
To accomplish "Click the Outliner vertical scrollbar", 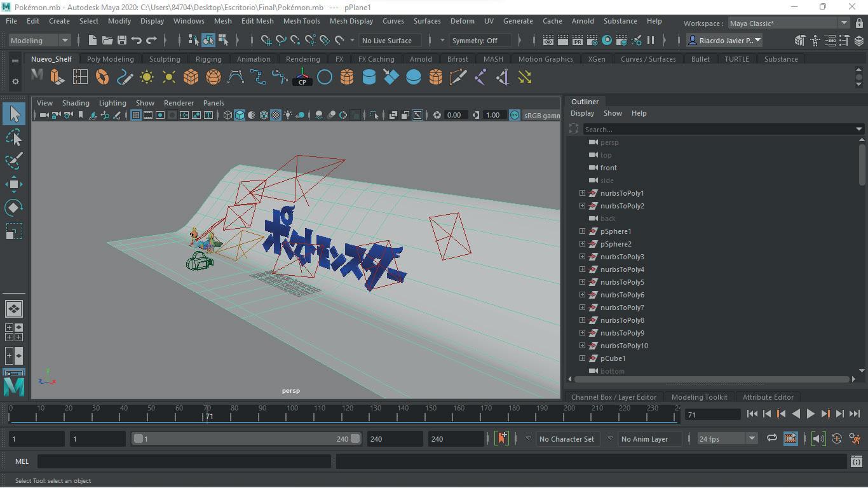I will (x=862, y=165).
